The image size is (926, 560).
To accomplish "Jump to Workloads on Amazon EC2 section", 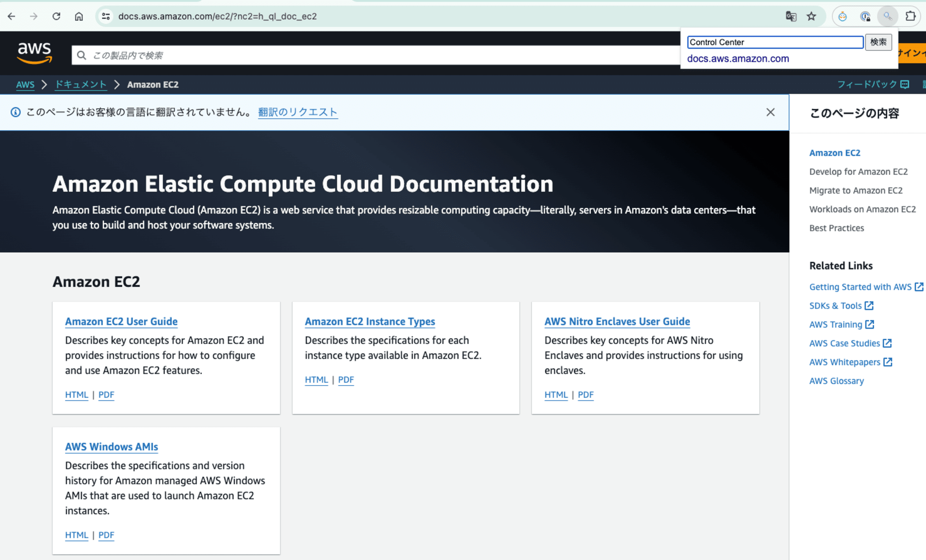I will [x=863, y=209].
